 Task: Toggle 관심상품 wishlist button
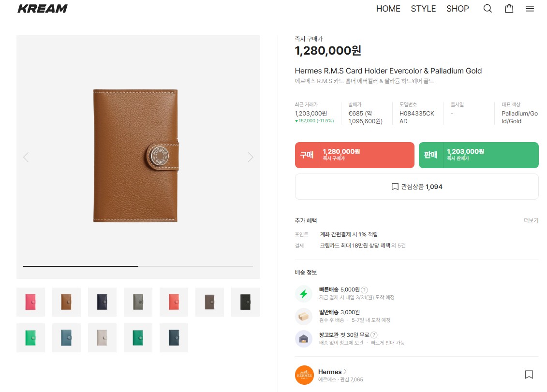416,187
